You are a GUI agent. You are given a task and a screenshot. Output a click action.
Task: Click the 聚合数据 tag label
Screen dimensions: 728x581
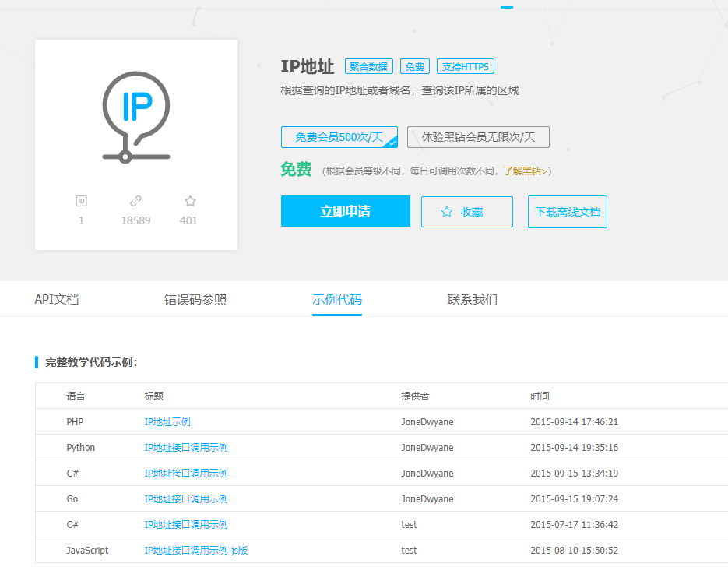(369, 67)
